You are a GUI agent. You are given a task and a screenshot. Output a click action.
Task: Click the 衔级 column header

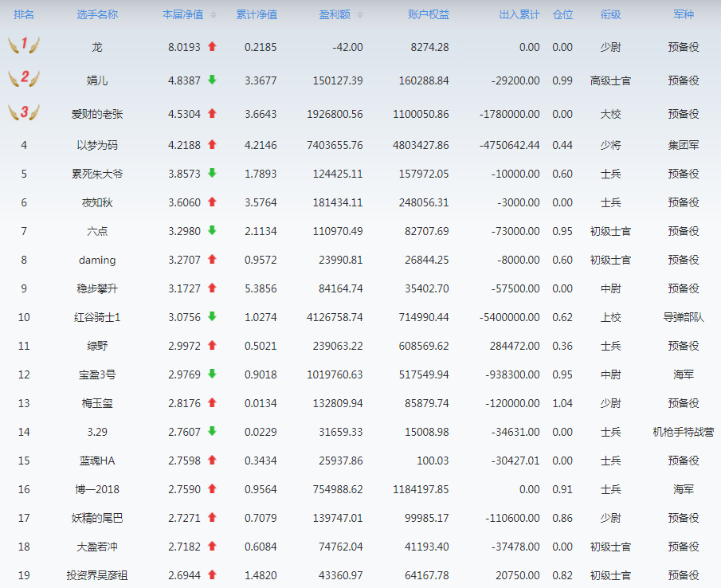(610, 14)
